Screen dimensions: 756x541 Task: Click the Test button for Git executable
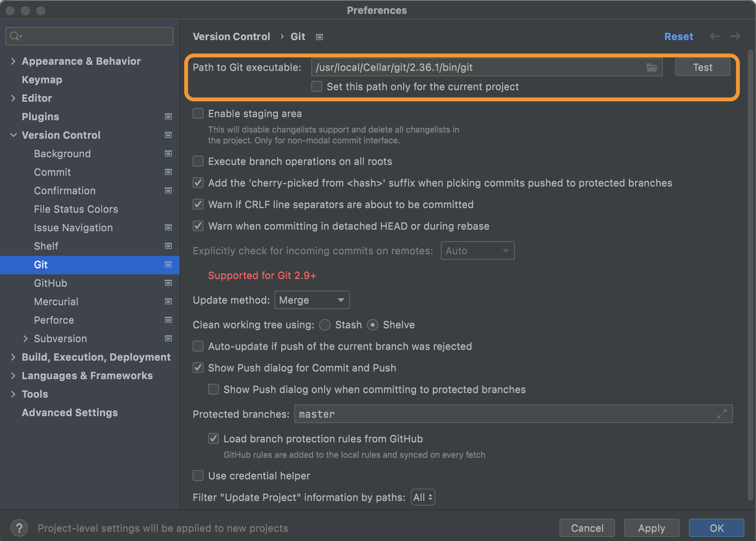702,67
